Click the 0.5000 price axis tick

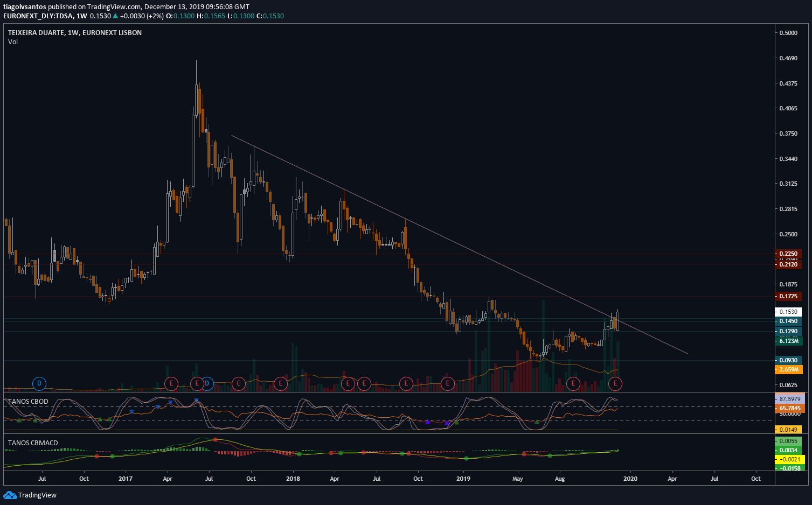(x=788, y=33)
